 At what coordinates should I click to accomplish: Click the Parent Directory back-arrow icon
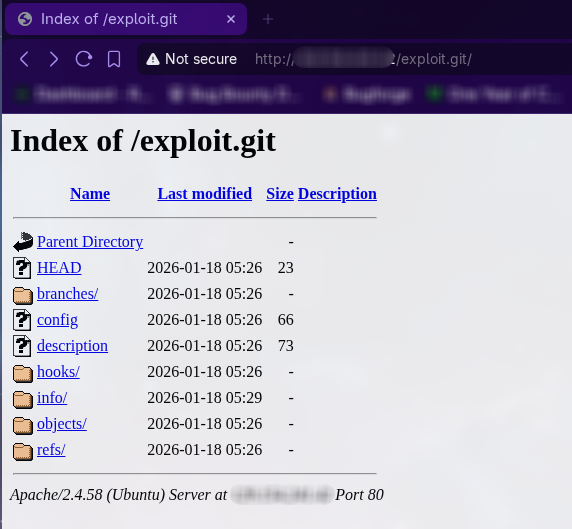click(x=23, y=242)
